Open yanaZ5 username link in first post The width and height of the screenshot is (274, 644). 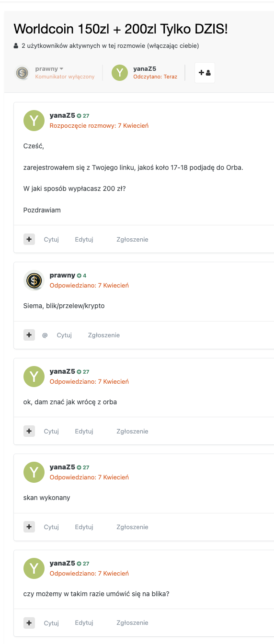pyautogui.click(x=62, y=115)
